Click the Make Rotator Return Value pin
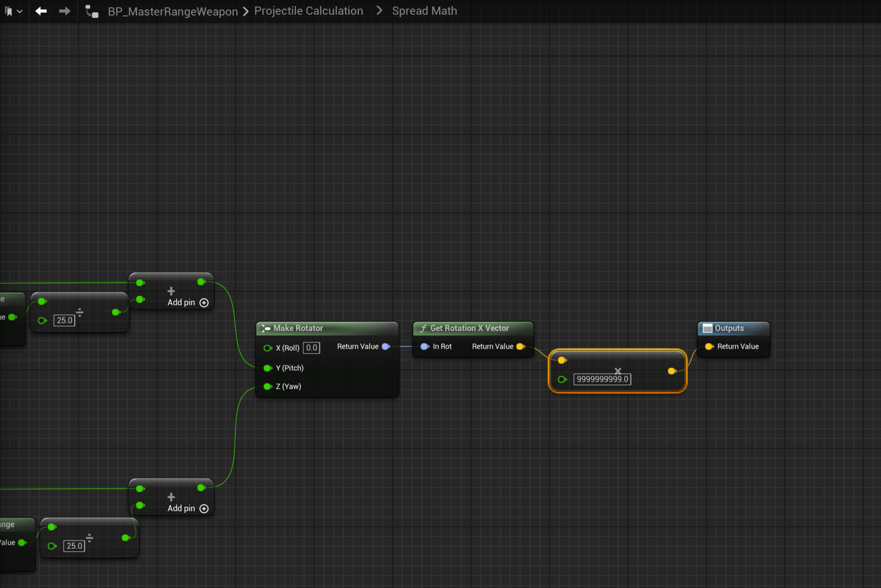The width and height of the screenshot is (881, 588). 386,347
